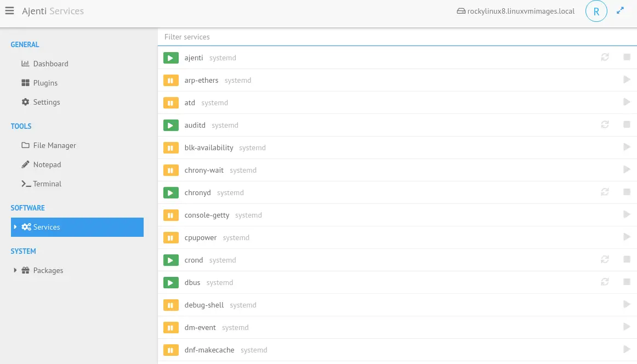The image size is (637, 364).
Task: Click the green running status of crond
Action: (171, 260)
